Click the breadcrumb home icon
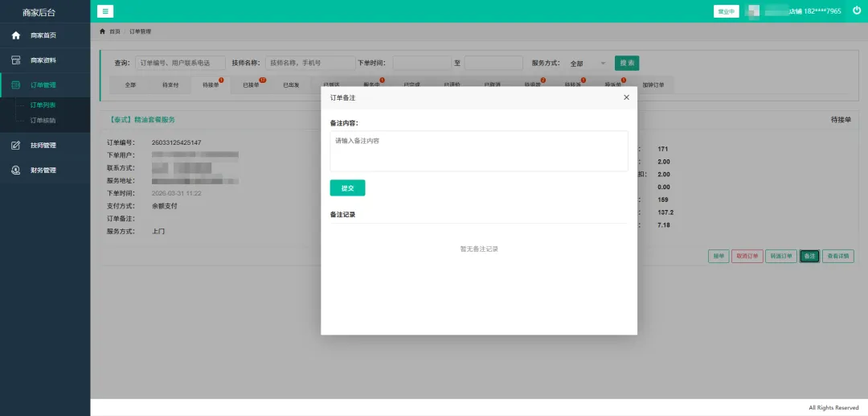The width and height of the screenshot is (868, 416). 102,31
